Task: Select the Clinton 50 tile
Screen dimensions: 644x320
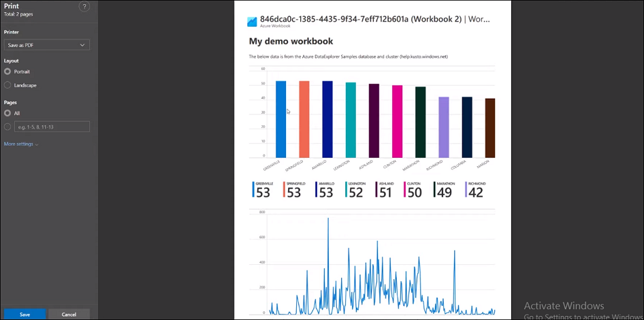Action: [413, 190]
